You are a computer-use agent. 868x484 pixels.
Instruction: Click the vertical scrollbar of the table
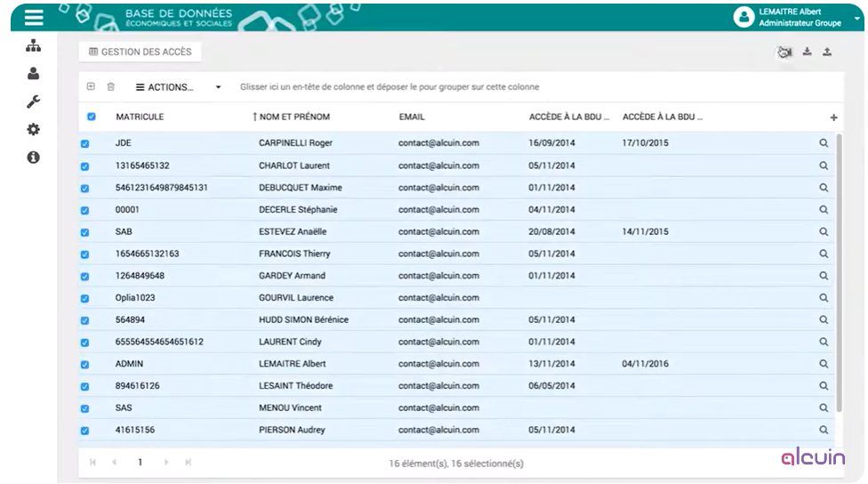(838, 267)
